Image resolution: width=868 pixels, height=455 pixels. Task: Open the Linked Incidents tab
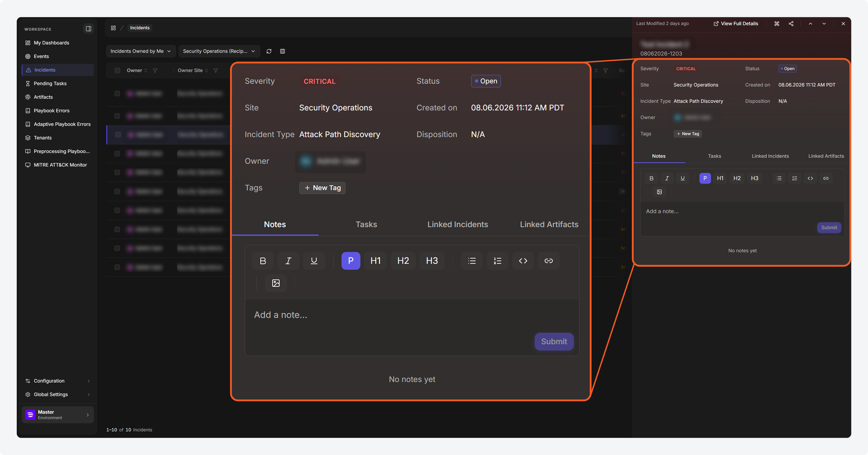point(770,156)
